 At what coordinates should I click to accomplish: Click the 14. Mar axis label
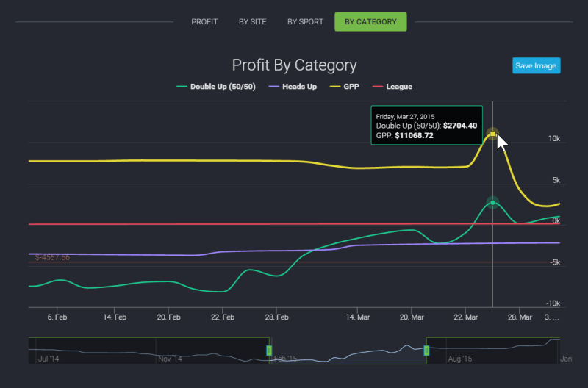[x=358, y=317]
